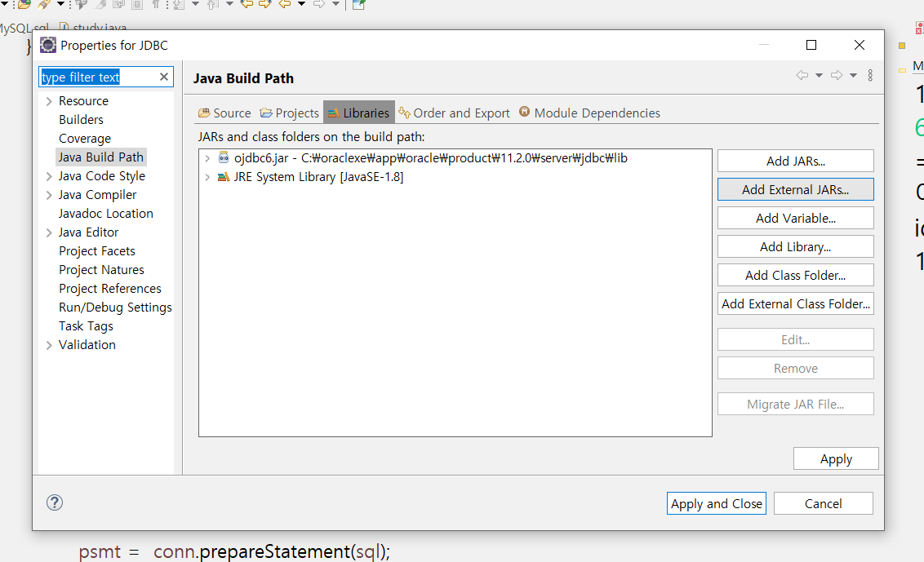Click the Migrate JAR File... button

[x=796, y=404]
